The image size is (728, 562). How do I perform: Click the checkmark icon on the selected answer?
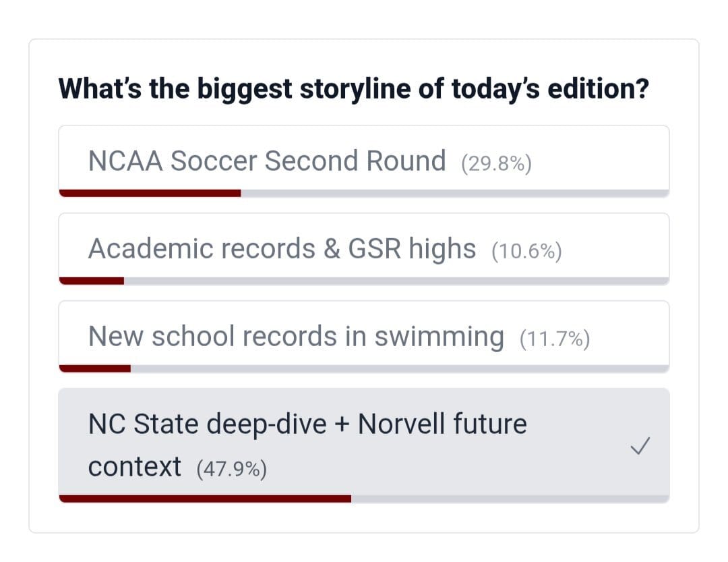coord(641,445)
